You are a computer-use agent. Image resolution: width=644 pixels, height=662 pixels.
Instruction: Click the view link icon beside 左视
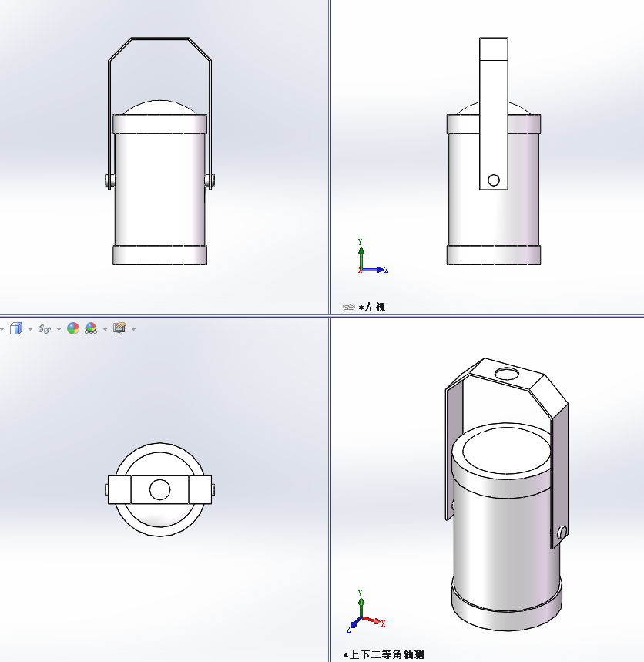349,307
